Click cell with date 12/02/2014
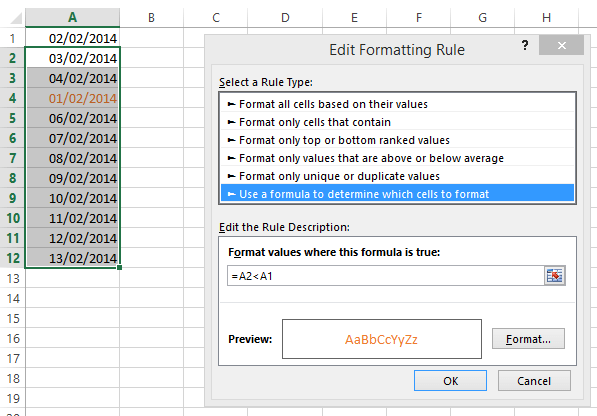This screenshot has height=416, width=597. coord(72,238)
